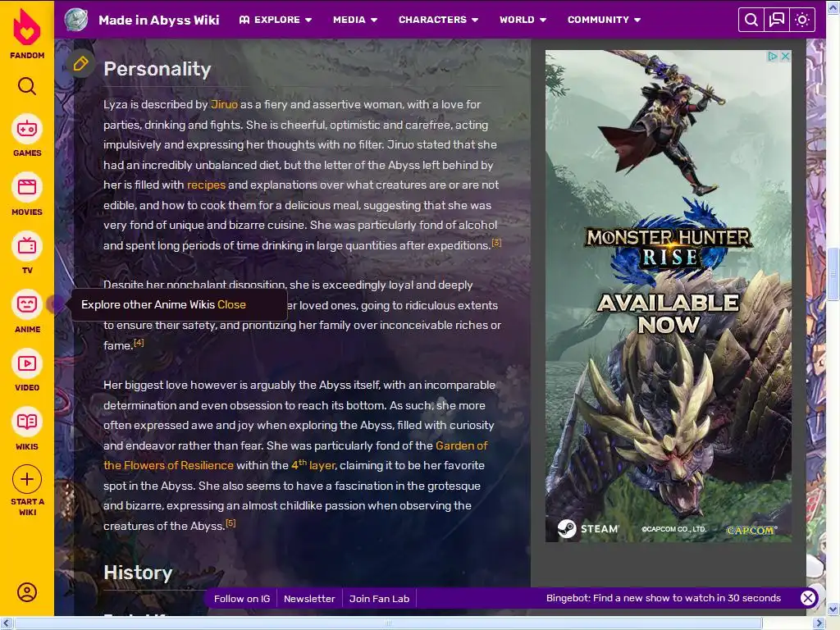This screenshot has height=630, width=840.
Task: Click the horizontal scrollbar left arrow
Action: pos(6,623)
